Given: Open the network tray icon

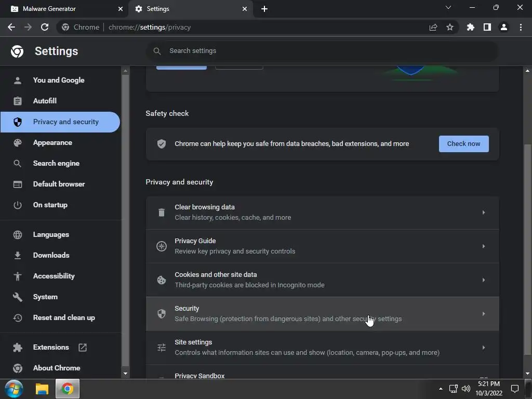Looking at the screenshot, I should (x=453, y=389).
